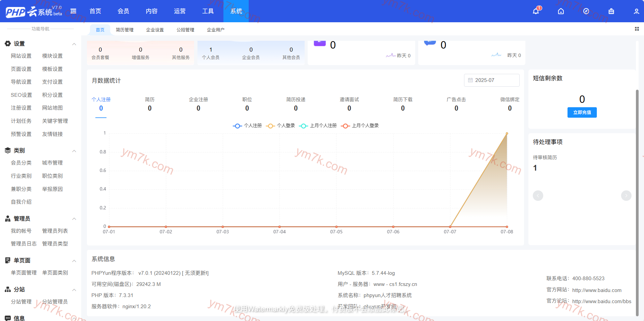This screenshot has width=644, height=321.
Task: Collapse the 管理员 sidebar section
Action: pos(74,219)
